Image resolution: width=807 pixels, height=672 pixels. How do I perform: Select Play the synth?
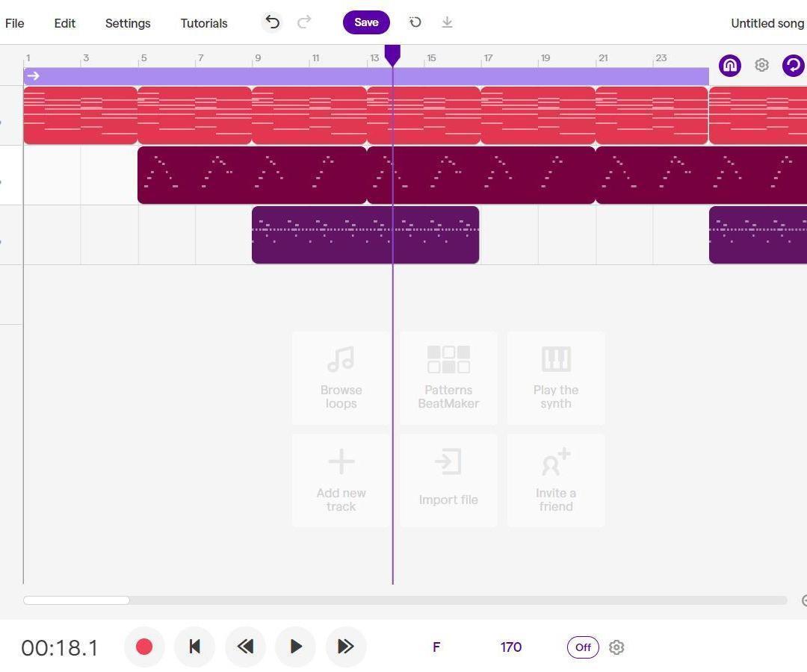click(x=556, y=377)
